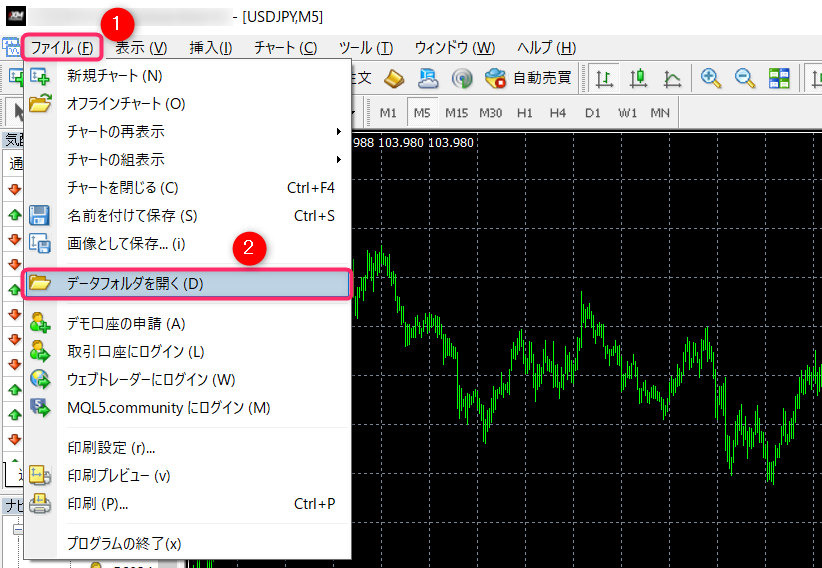The height and width of the screenshot is (568, 822).
Task: Select the MN timeframe
Action: [660, 113]
